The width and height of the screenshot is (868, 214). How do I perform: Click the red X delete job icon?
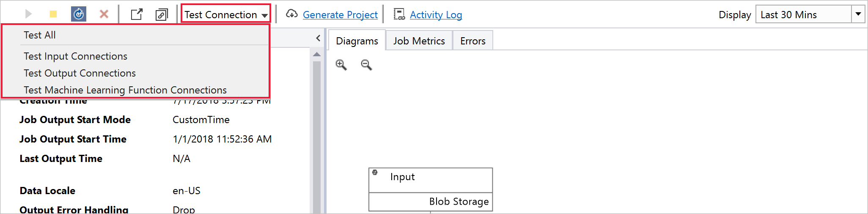coord(104,14)
